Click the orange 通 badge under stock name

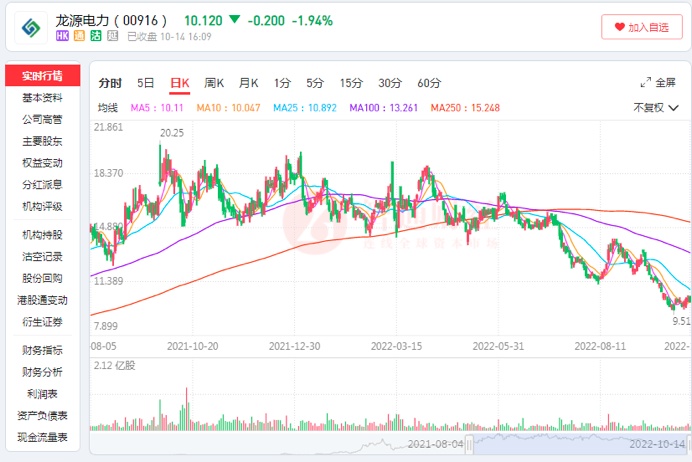(79, 36)
